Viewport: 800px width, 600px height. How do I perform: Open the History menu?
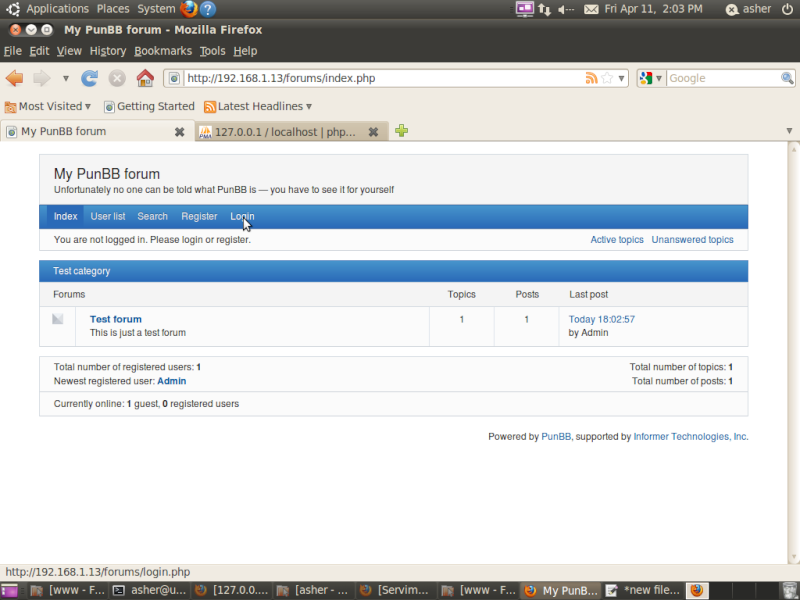coord(108,51)
